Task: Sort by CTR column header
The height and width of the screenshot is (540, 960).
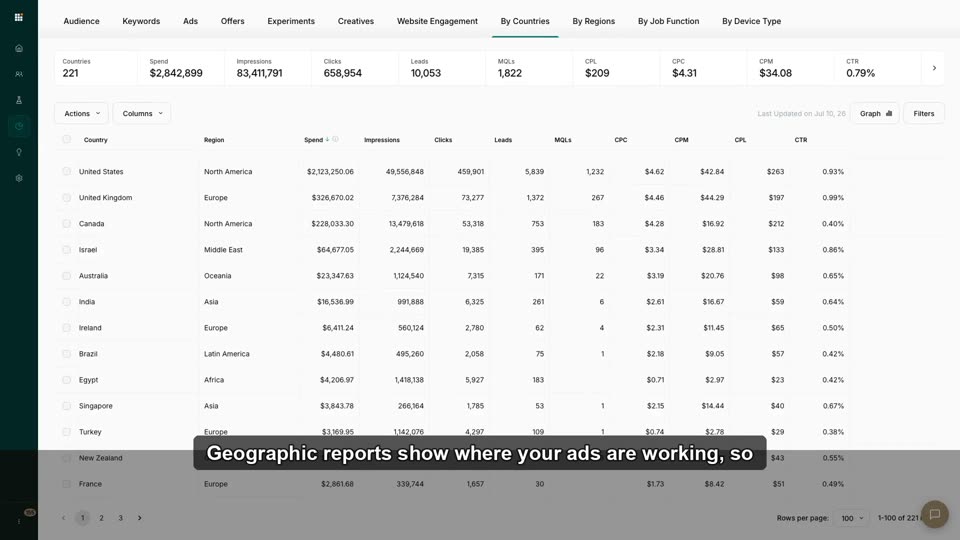Action: coord(801,140)
